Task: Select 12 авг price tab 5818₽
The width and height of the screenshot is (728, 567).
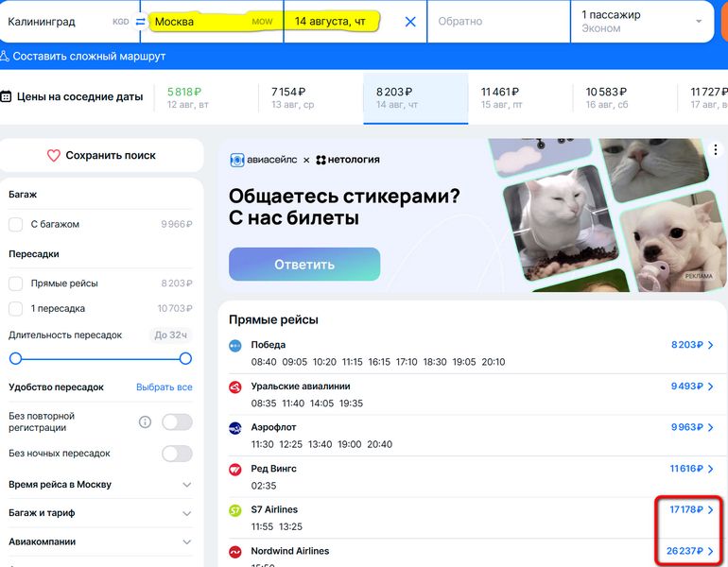Action: [x=206, y=98]
